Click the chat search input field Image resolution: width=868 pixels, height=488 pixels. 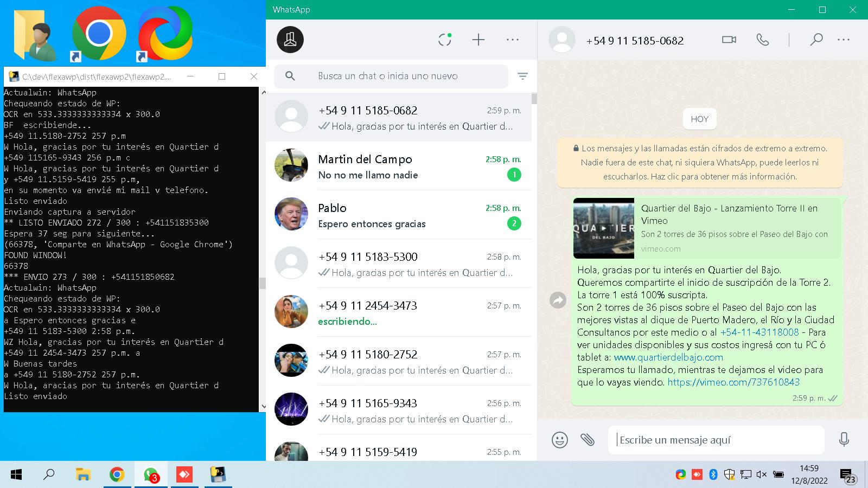coord(391,76)
